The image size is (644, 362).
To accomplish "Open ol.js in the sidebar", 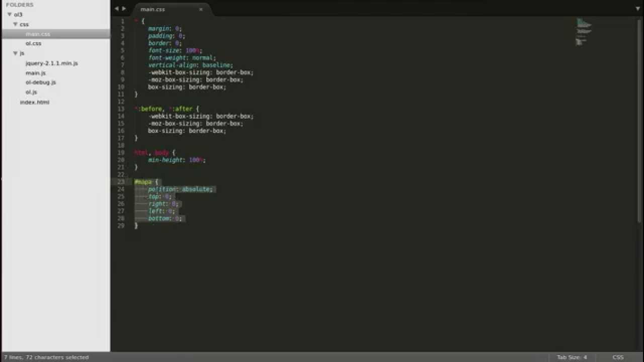I will coord(31,92).
